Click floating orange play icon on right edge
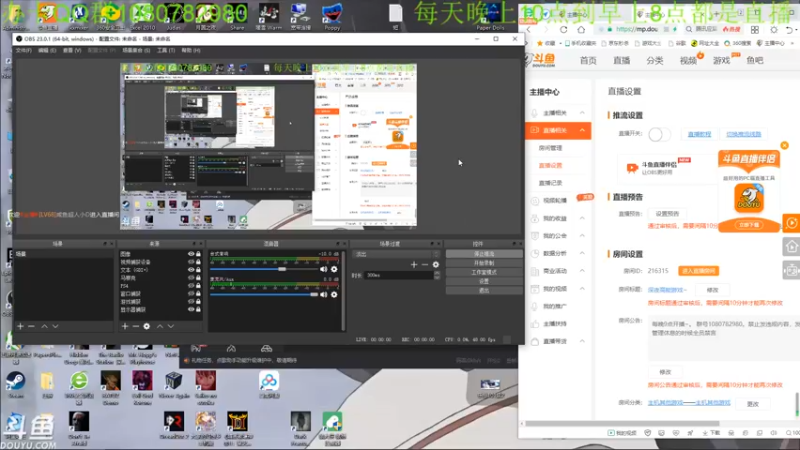800x450 pixels. click(x=791, y=223)
